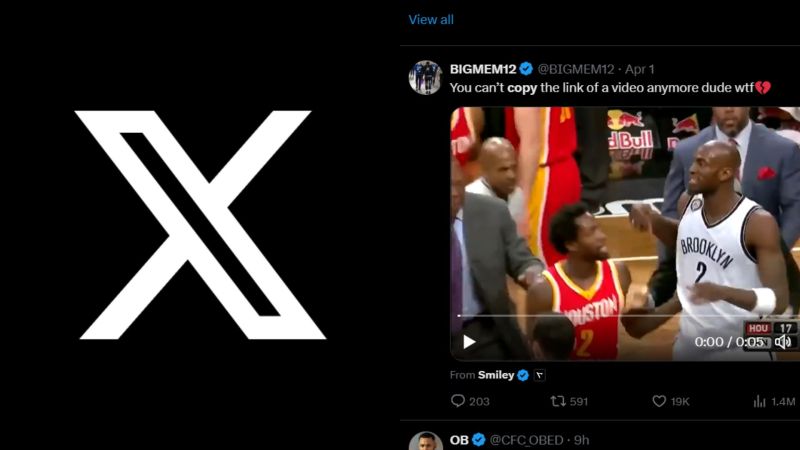The width and height of the screenshot is (800, 450).
Task: Open BIGMEM12 profile avatar
Action: point(426,78)
